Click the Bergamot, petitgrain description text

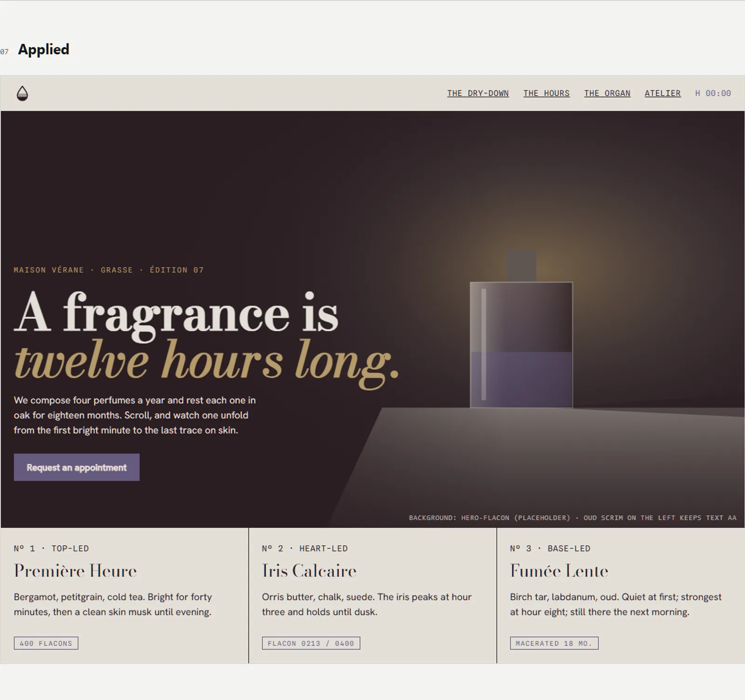coord(113,605)
